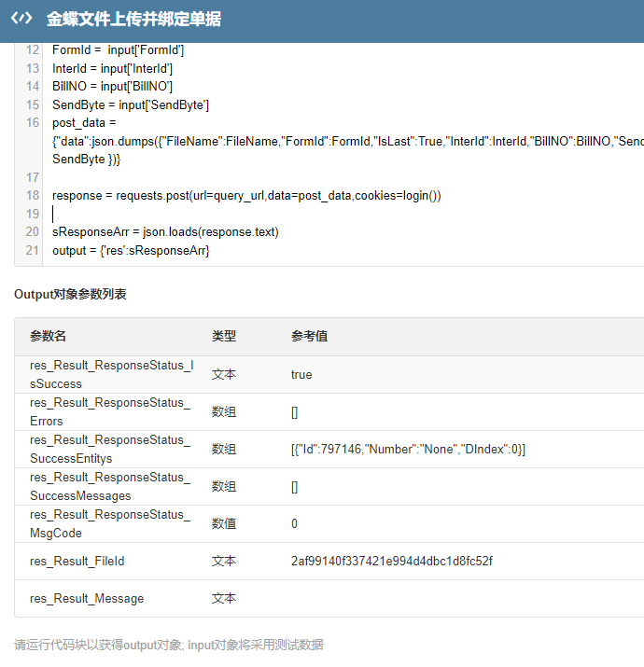This screenshot has width=644, height=667.
Task: Click the SendByte = input['SendByte'] line
Action: 130,105
